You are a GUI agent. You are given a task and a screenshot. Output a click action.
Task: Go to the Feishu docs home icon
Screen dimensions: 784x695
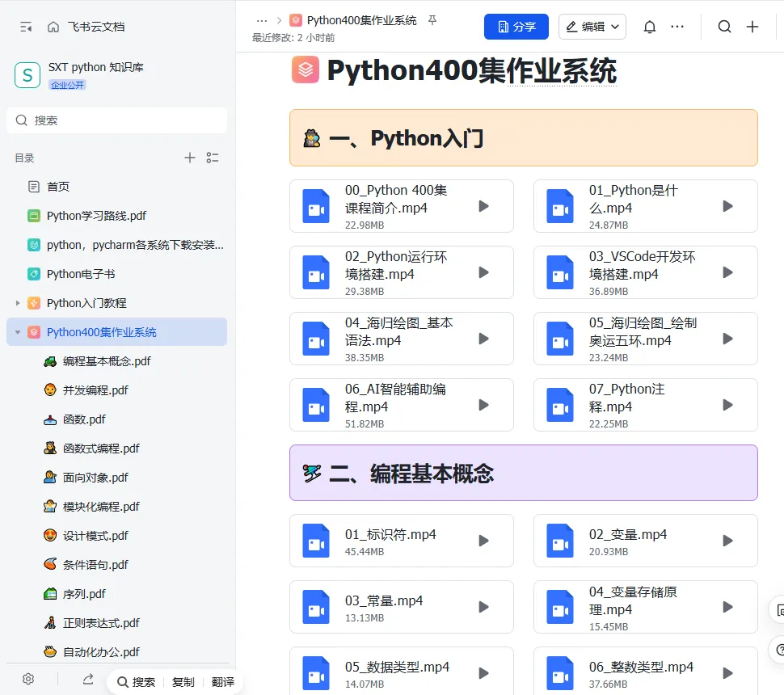[x=53, y=27]
